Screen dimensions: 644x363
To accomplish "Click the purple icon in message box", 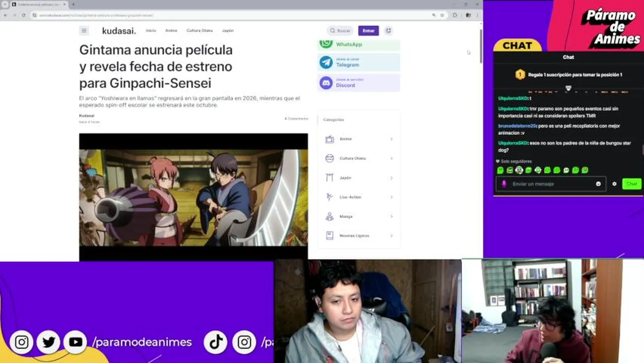I will coord(504,184).
